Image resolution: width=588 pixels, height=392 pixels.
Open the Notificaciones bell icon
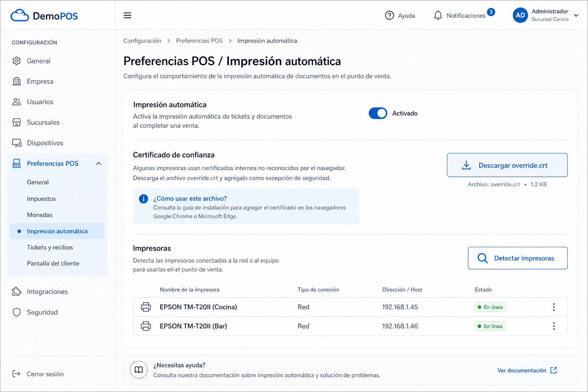(438, 15)
